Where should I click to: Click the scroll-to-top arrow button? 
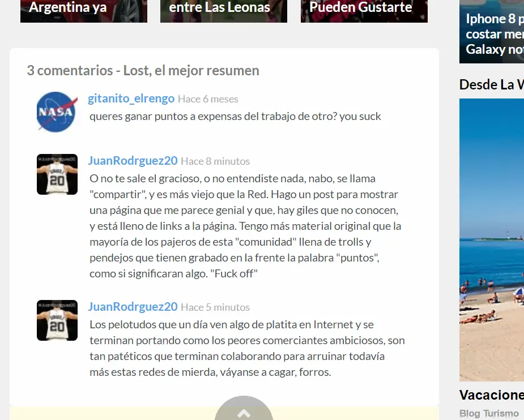pyautogui.click(x=244, y=410)
